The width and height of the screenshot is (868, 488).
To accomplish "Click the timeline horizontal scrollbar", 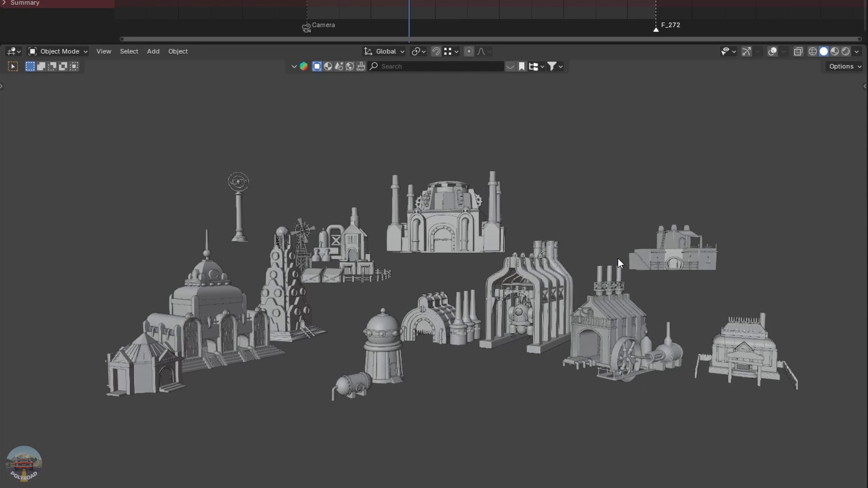I will [491, 39].
